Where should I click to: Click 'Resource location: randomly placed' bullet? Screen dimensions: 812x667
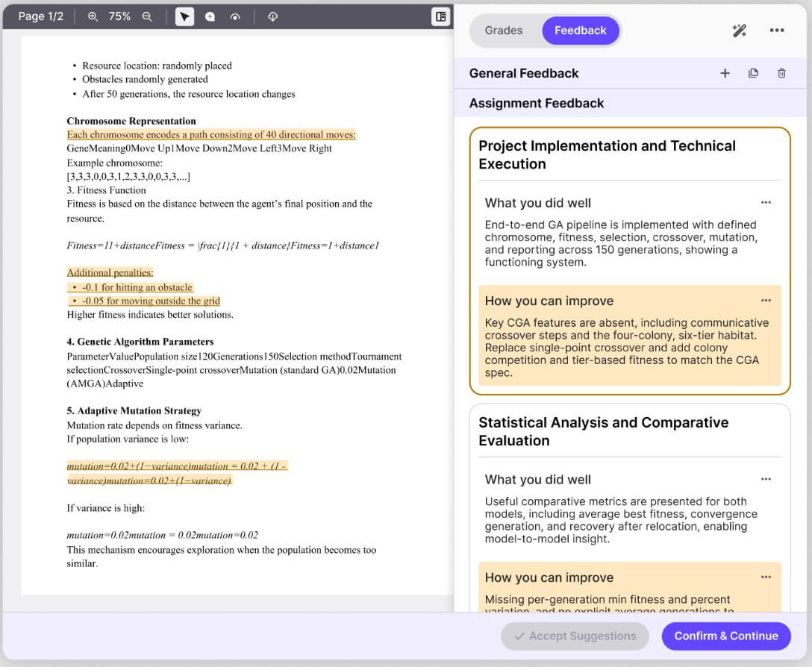pyautogui.click(x=157, y=66)
